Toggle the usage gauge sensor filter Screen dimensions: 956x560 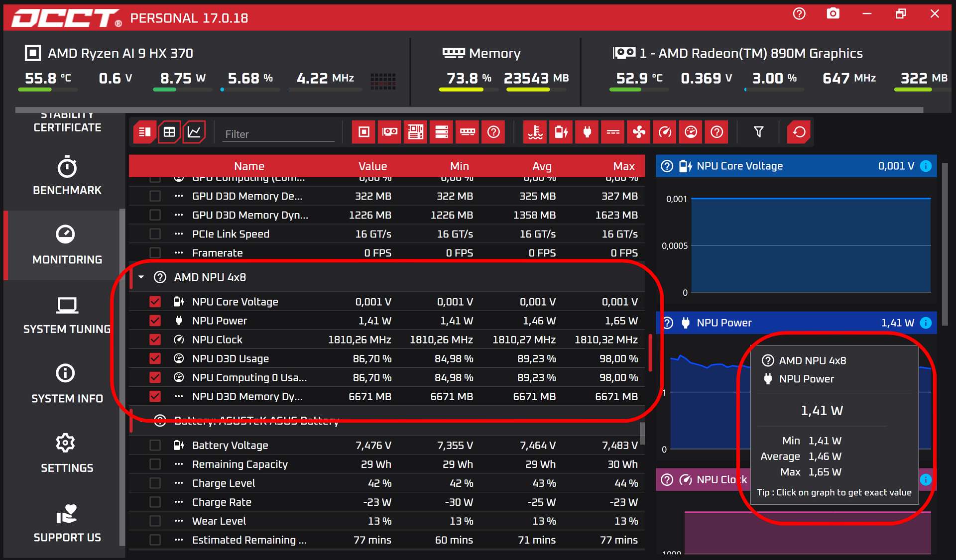tap(691, 132)
